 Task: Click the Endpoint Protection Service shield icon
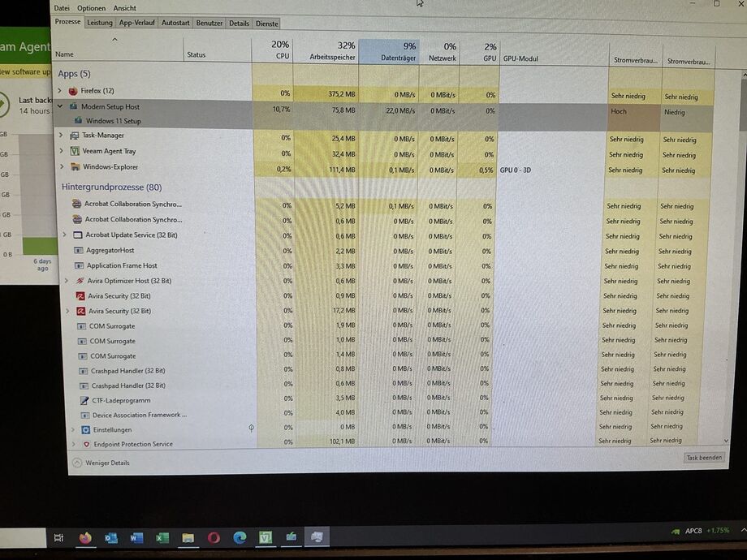(x=86, y=444)
